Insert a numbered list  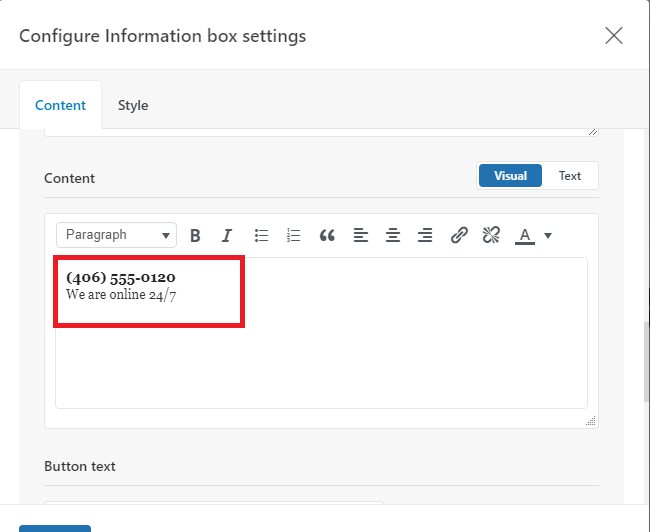(x=293, y=236)
